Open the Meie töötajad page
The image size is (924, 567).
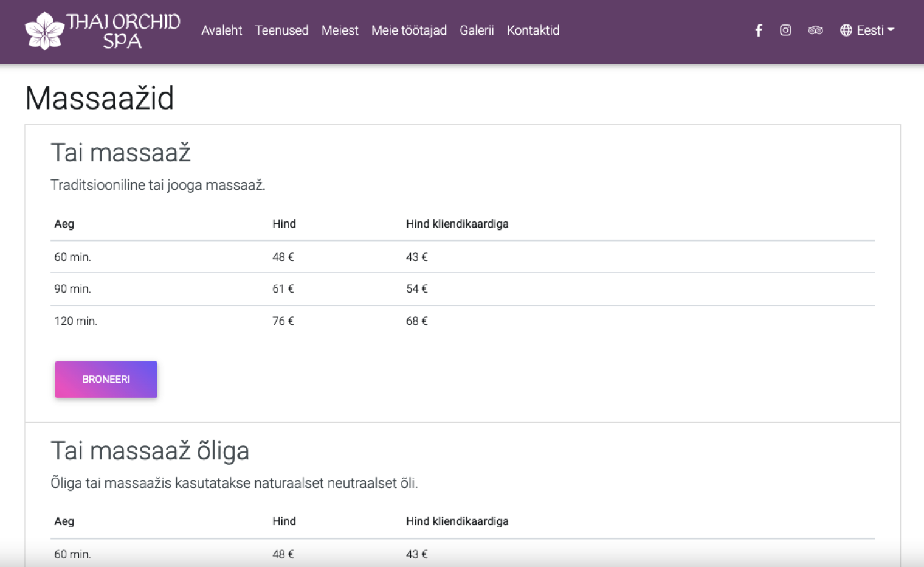click(409, 30)
